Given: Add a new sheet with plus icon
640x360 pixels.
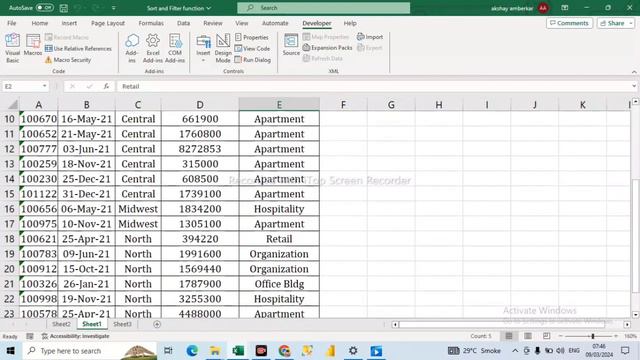Looking at the screenshot, I should point(157,324).
